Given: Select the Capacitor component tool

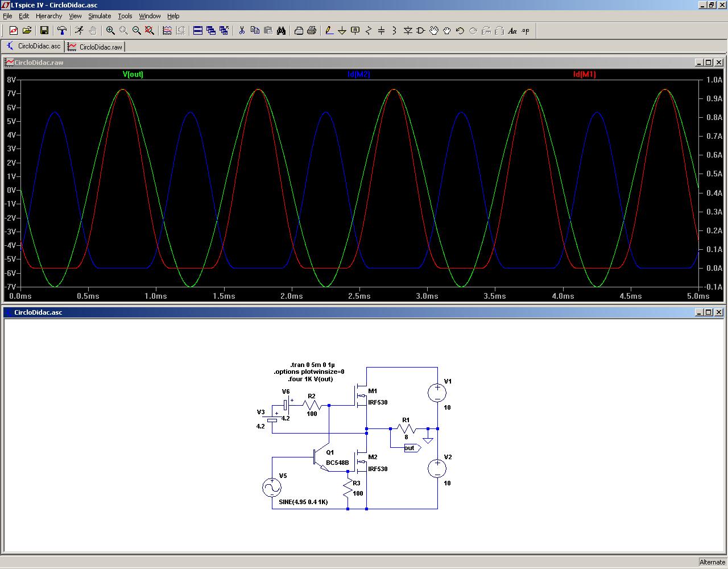Looking at the screenshot, I should pos(381,31).
